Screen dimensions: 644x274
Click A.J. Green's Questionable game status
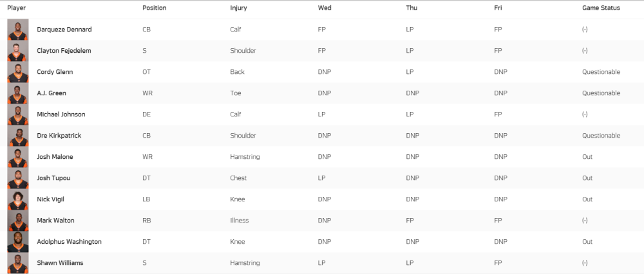click(601, 93)
